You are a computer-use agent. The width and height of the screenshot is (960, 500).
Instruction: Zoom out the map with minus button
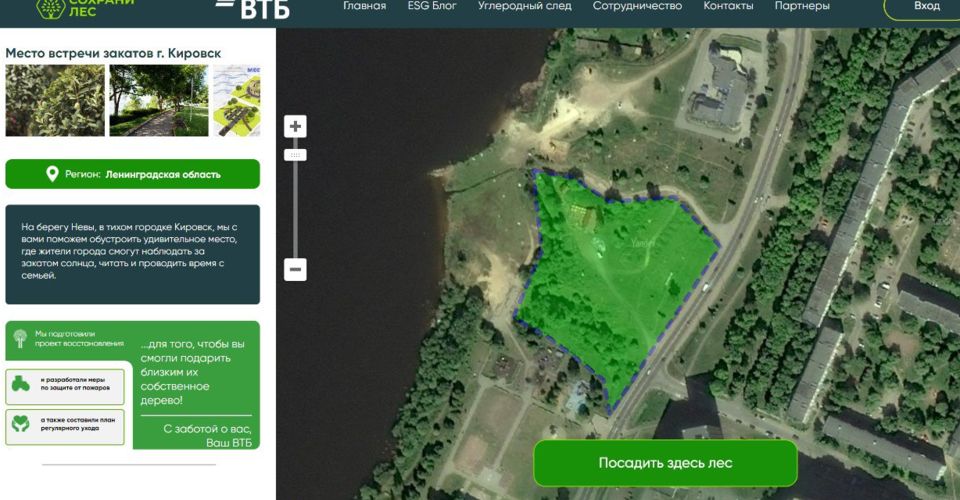click(x=295, y=269)
